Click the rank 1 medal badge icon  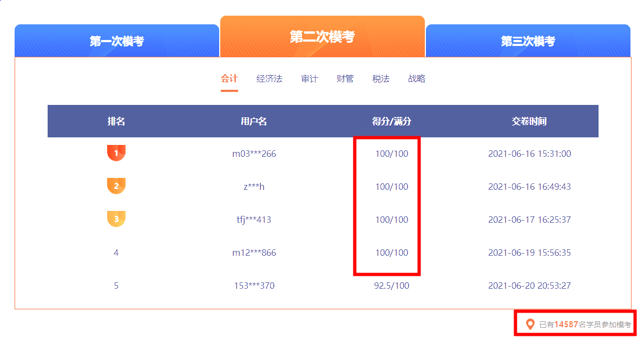pyautogui.click(x=116, y=153)
